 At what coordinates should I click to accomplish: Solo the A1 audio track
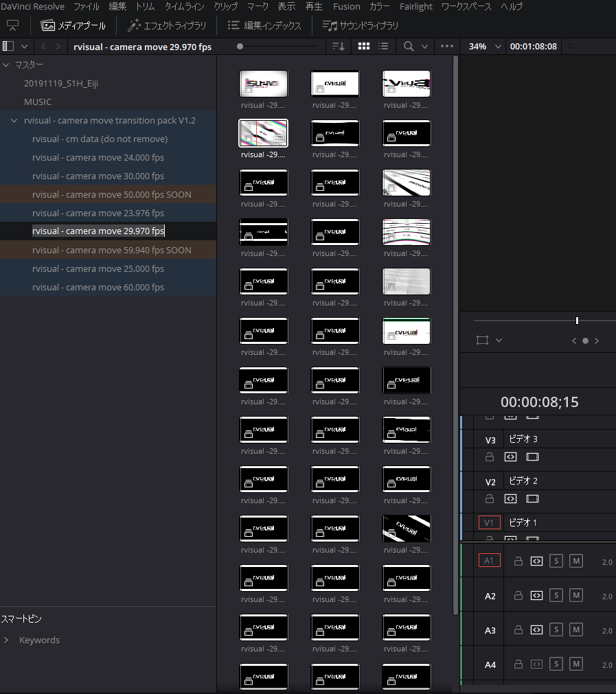(556, 562)
